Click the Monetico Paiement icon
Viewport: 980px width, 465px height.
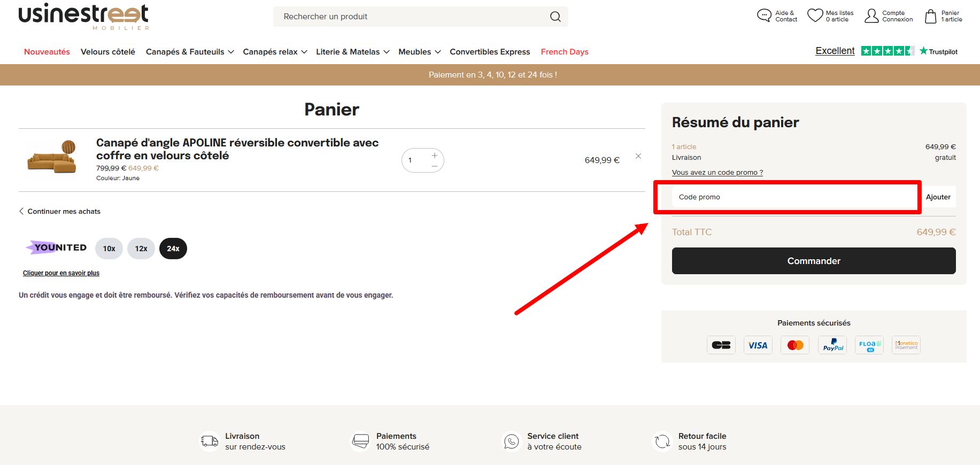(906, 345)
